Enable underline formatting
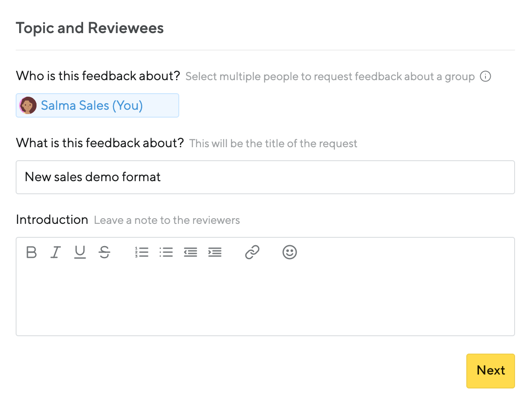The height and width of the screenshot is (405, 532). pyautogui.click(x=80, y=252)
